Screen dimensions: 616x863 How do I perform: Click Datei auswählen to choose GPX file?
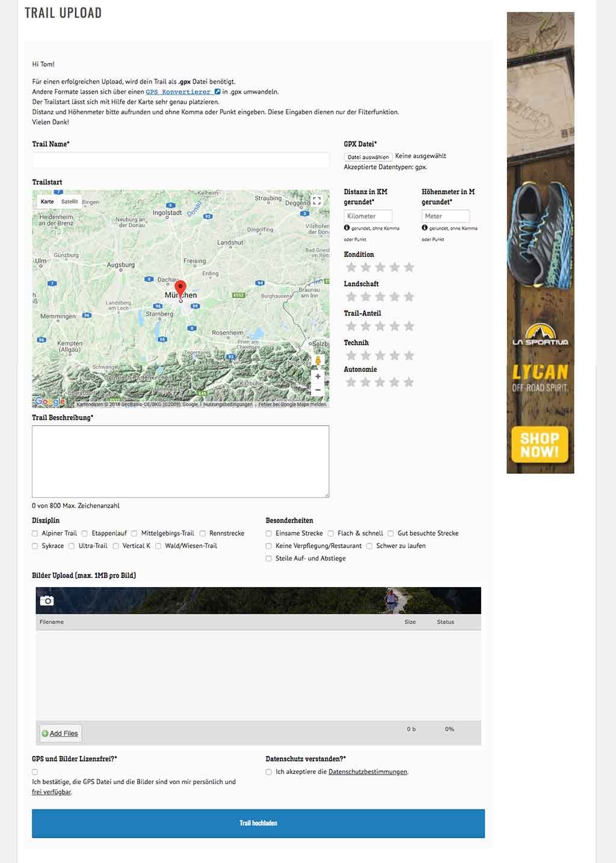368,157
